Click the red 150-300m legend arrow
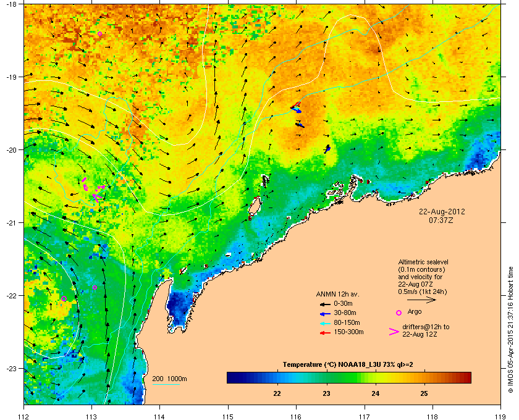This screenshot has height=420, width=519. (325, 333)
